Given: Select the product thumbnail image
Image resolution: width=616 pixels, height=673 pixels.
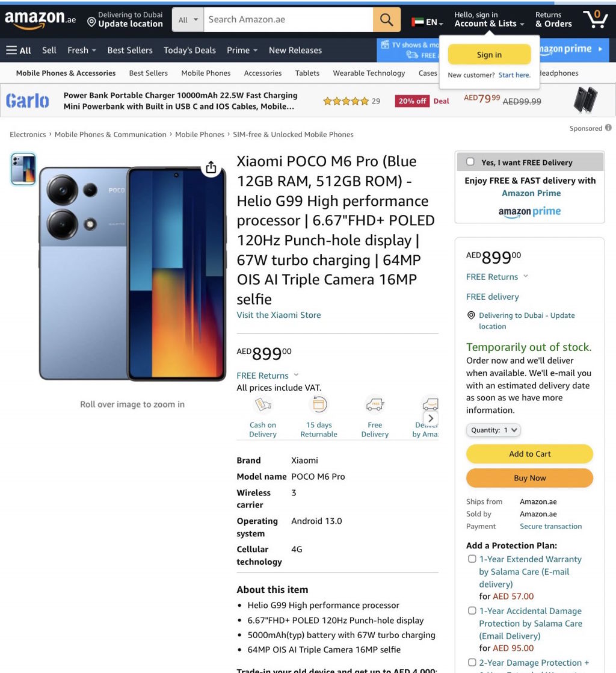Looking at the screenshot, I should point(23,169).
